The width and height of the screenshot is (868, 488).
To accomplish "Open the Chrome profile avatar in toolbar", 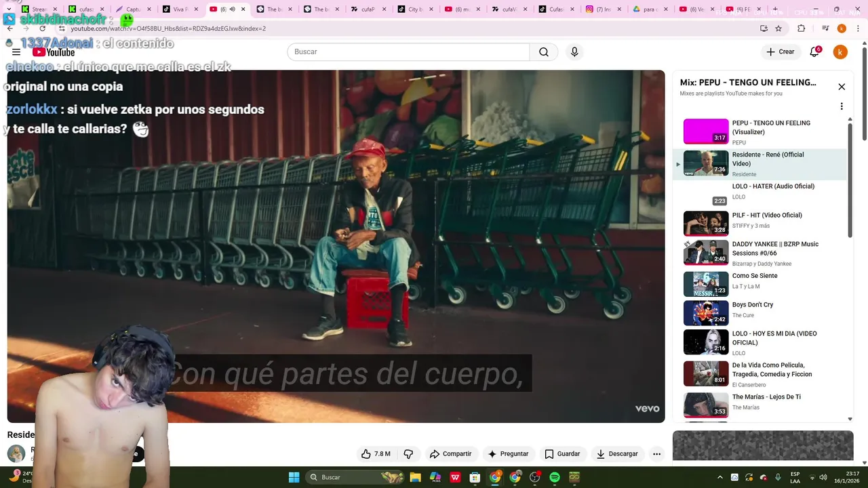I will point(842,28).
